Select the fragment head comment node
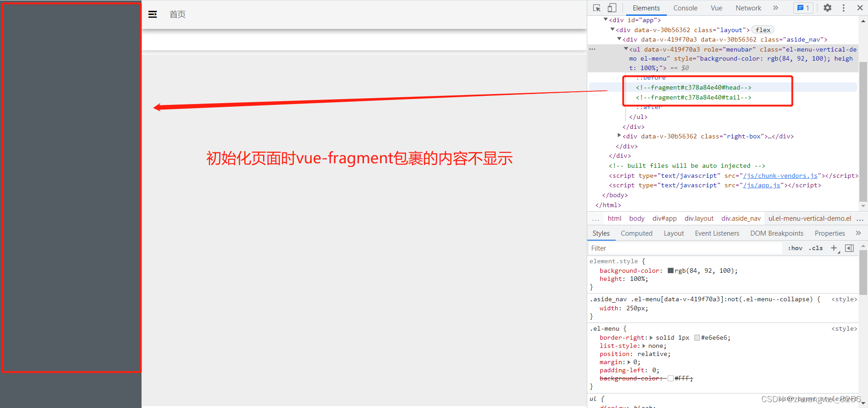Image resolution: width=868 pixels, height=408 pixels. coord(693,87)
